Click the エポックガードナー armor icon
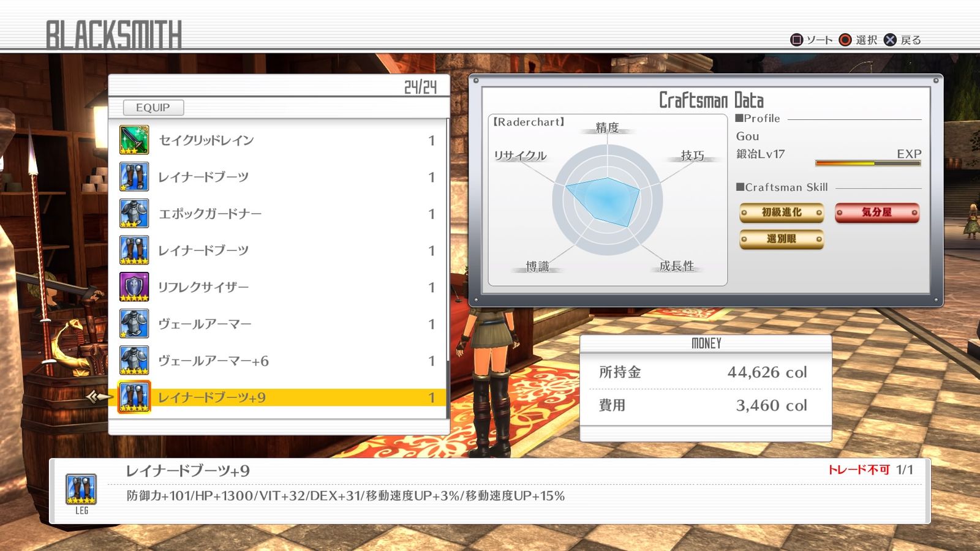The height and width of the screenshot is (551, 980). tap(134, 214)
